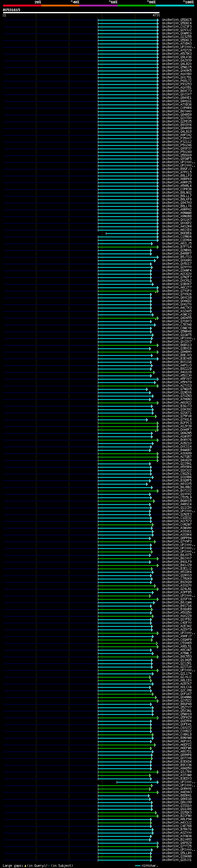Click the red 20% identity legend bar
Screen dimensions: 197x868
(x=22, y=6)
